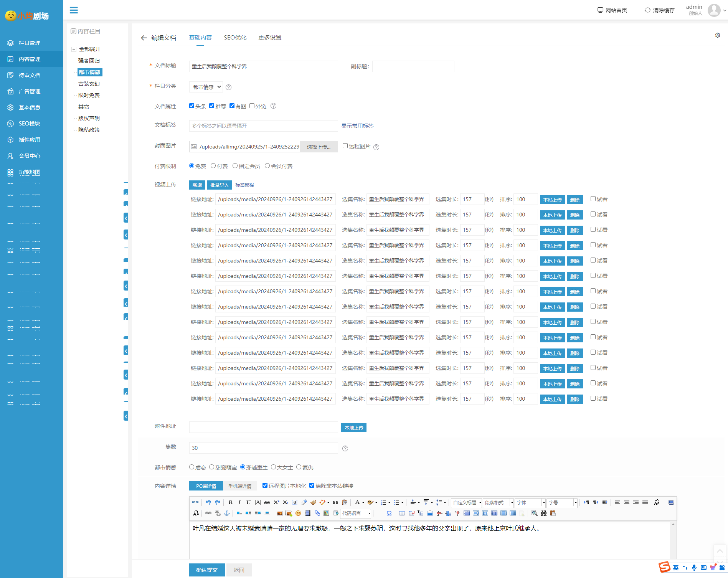728x578 pixels.
Task: Switch editor to HTML source mode
Action: (x=196, y=502)
